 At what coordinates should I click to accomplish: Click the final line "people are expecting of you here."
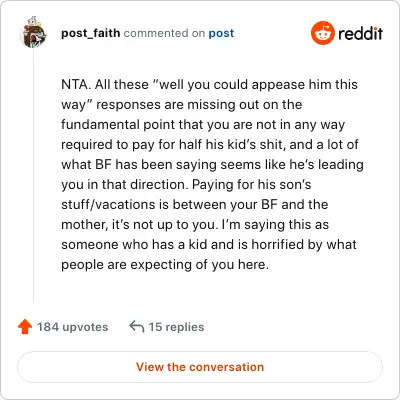[x=165, y=265]
